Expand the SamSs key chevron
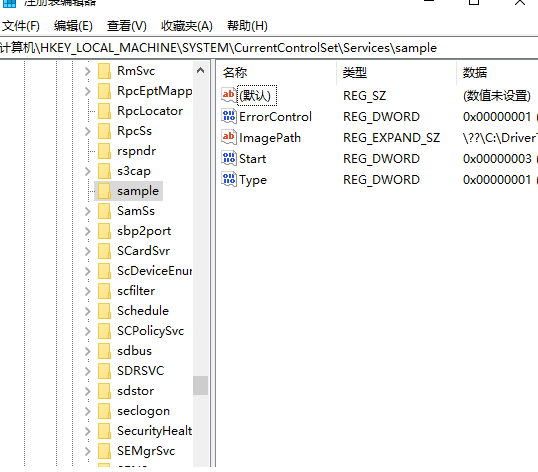Image resolution: width=538 pixels, height=472 pixels. 88,211
